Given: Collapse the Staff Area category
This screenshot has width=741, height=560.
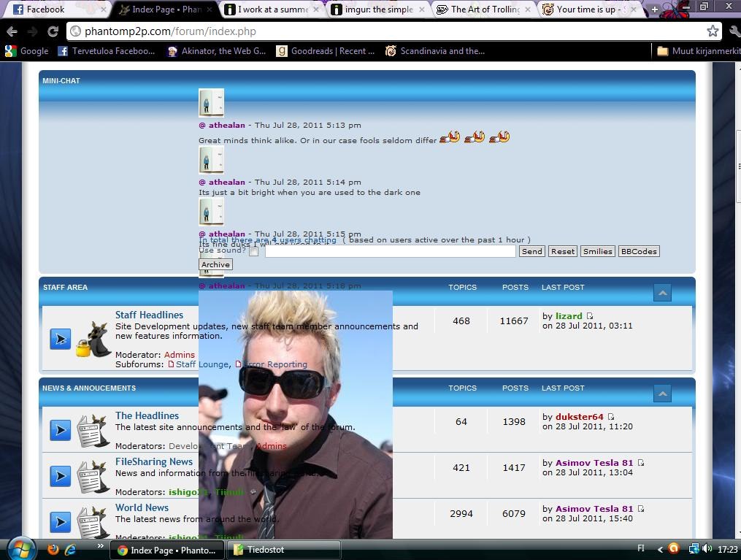Looking at the screenshot, I should [663, 293].
